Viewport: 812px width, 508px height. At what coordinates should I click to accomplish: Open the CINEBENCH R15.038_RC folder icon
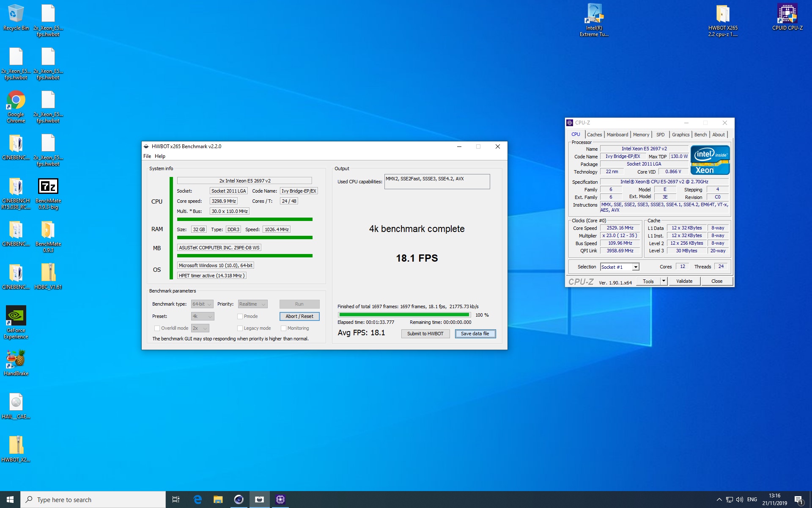click(16, 193)
